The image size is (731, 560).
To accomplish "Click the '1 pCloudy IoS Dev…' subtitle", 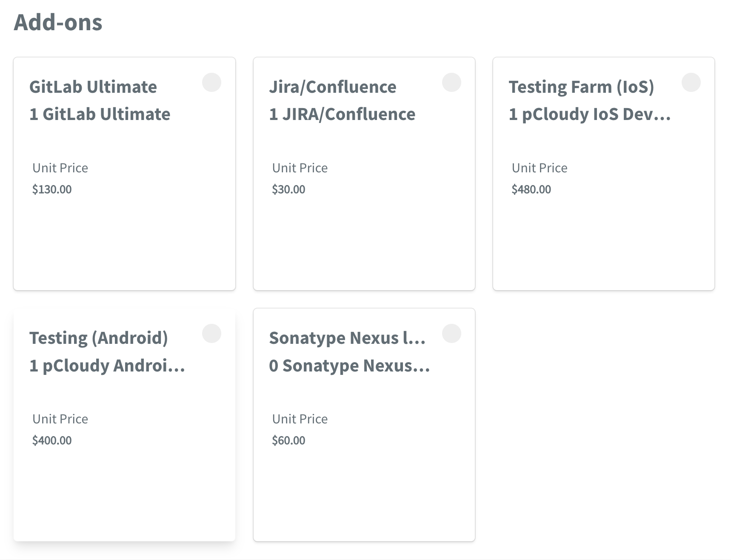I will pos(590,114).
